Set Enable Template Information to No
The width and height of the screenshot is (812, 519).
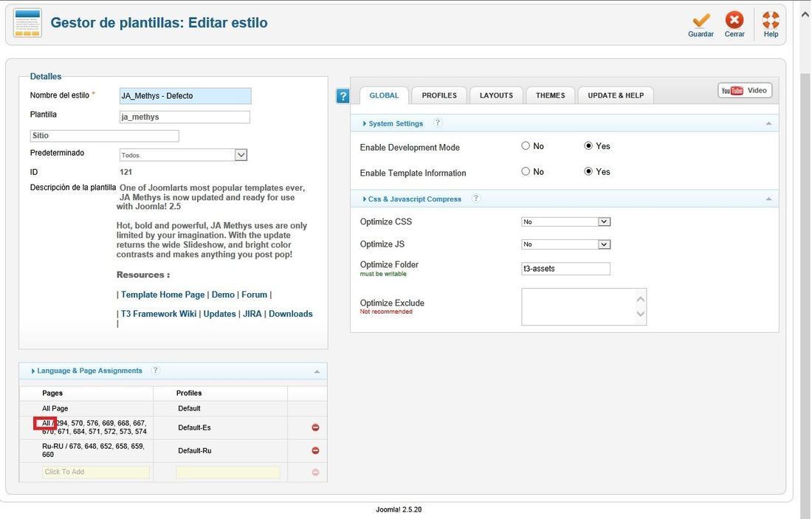click(526, 171)
